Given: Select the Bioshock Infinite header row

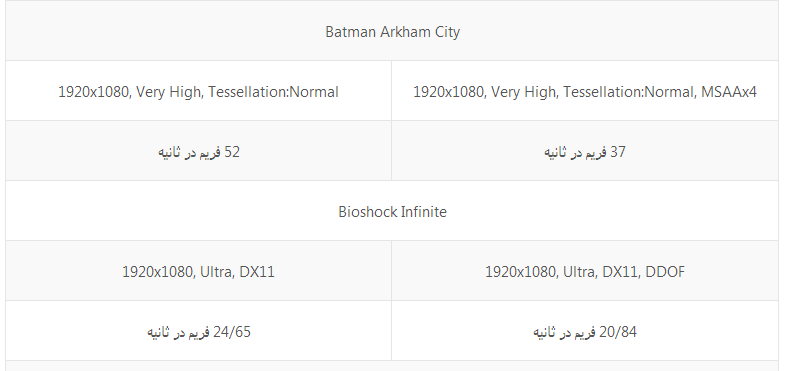Looking at the screenshot, I should click(x=392, y=211).
